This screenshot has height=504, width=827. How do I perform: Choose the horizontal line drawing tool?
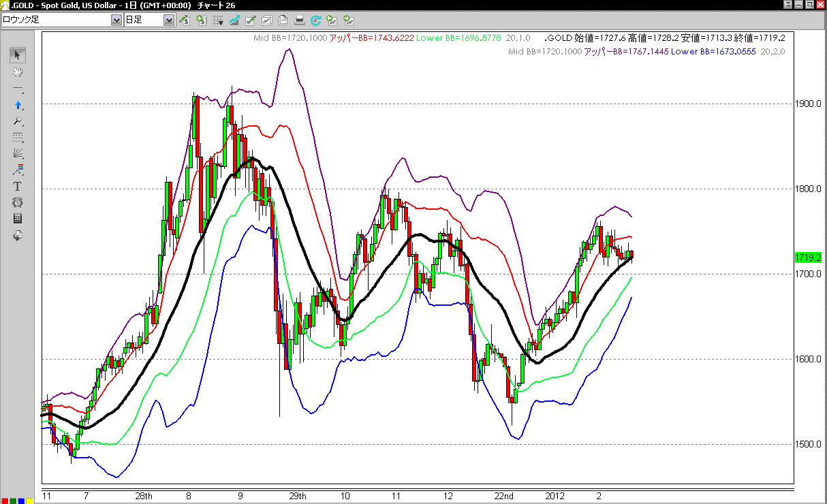pos(18,89)
